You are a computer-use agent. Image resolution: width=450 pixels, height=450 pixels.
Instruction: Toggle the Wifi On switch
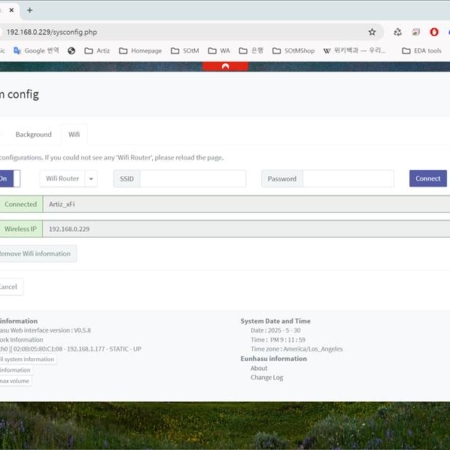pos(9,179)
